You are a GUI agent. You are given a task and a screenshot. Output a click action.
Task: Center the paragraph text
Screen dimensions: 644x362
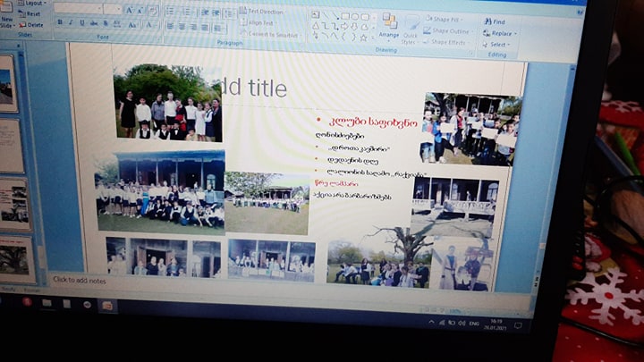click(182, 27)
